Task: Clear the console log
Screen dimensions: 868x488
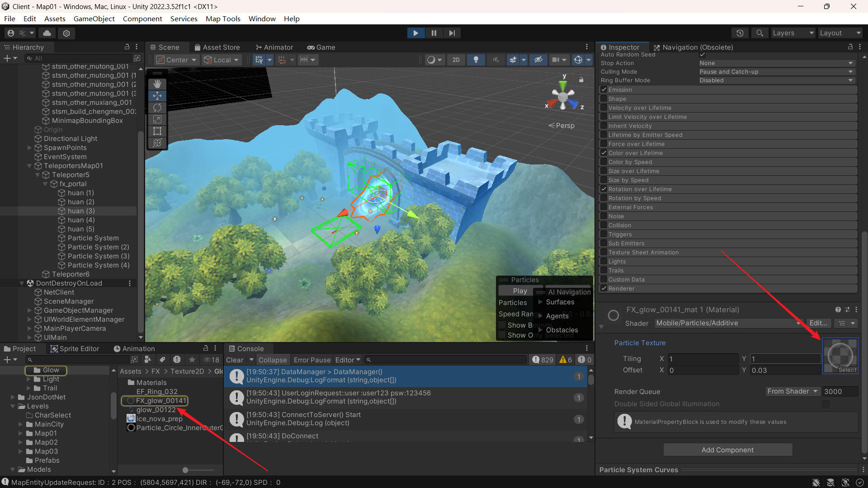Action: [235, 360]
